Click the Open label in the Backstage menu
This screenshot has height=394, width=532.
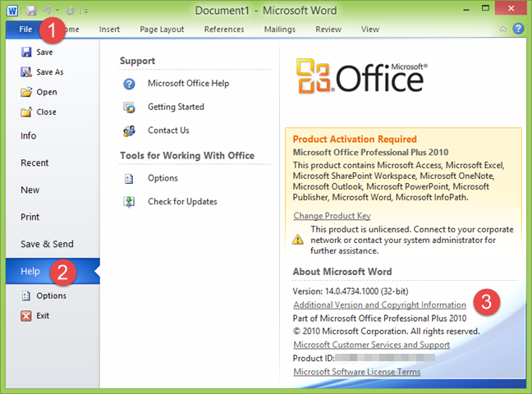coord(47,92)
